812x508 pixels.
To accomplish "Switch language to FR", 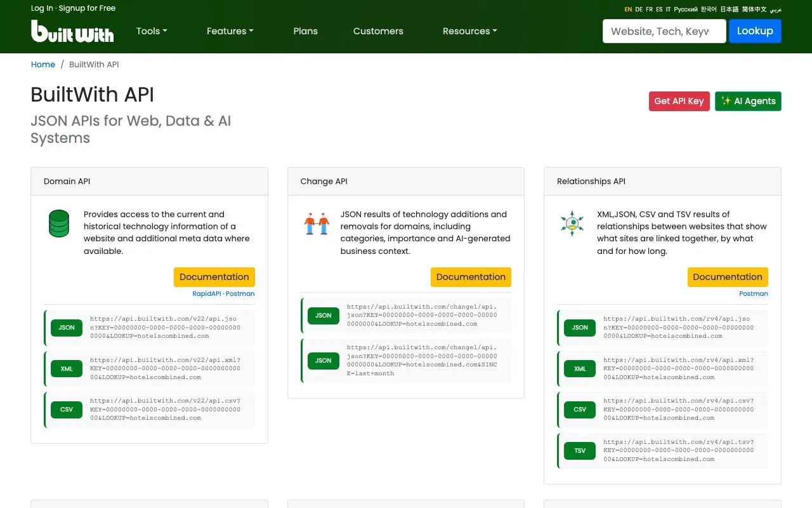I will click(649, 10).
